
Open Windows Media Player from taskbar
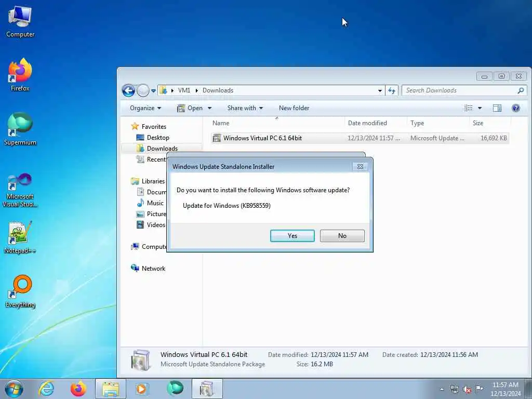point(141,389)
